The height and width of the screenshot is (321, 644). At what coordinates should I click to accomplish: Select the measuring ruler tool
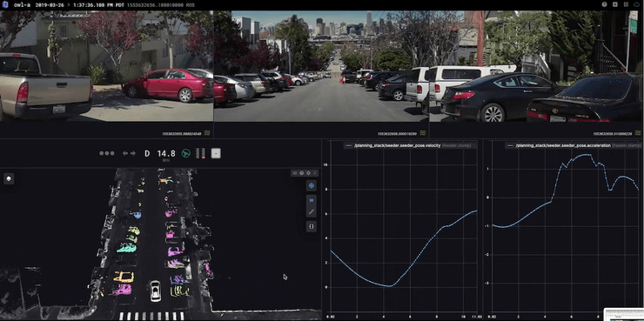click(312, 211)
